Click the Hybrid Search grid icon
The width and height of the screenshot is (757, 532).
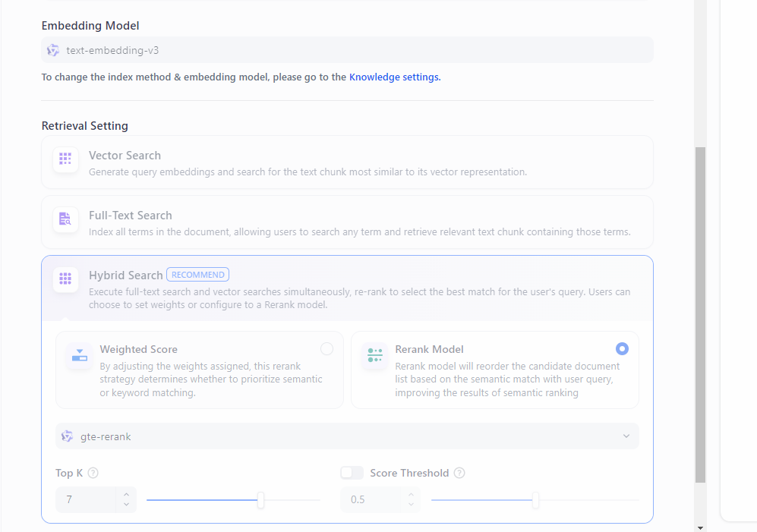65,279
